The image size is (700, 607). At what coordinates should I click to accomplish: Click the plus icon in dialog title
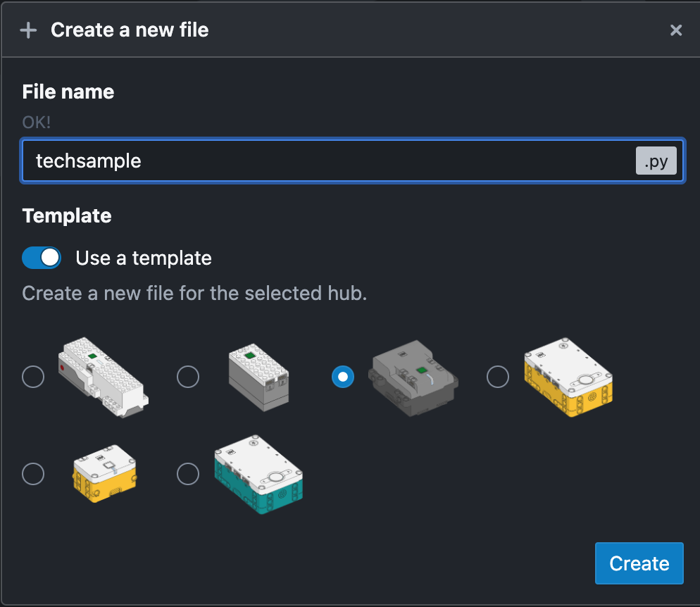click(29, 30)
